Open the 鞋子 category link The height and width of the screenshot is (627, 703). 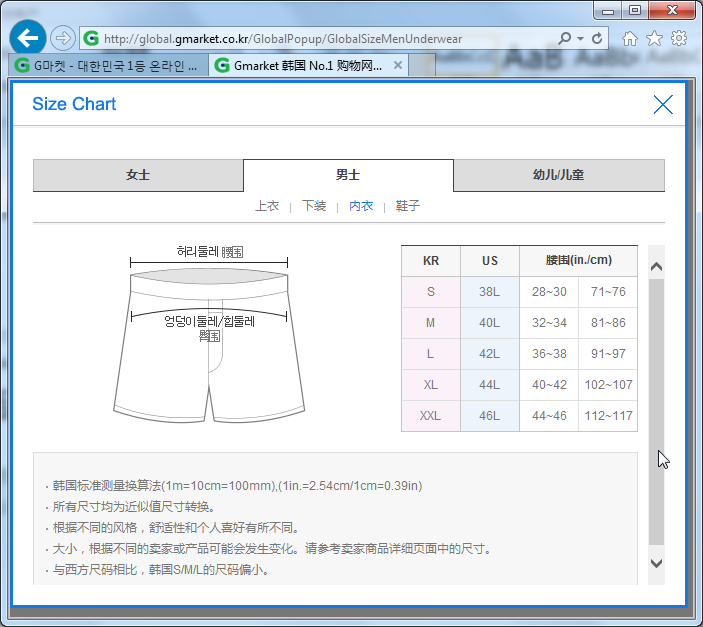pos(408,206)
